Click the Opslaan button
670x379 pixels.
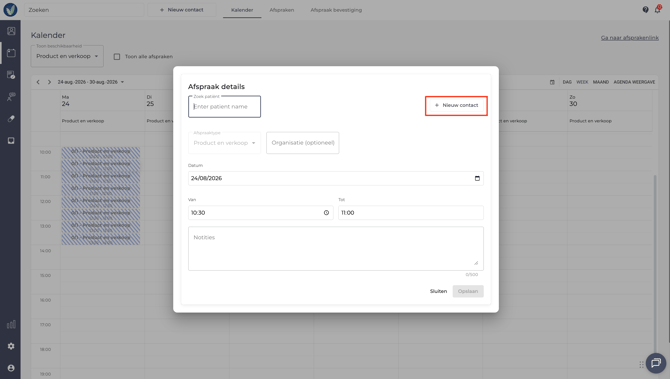coord(468,291)
